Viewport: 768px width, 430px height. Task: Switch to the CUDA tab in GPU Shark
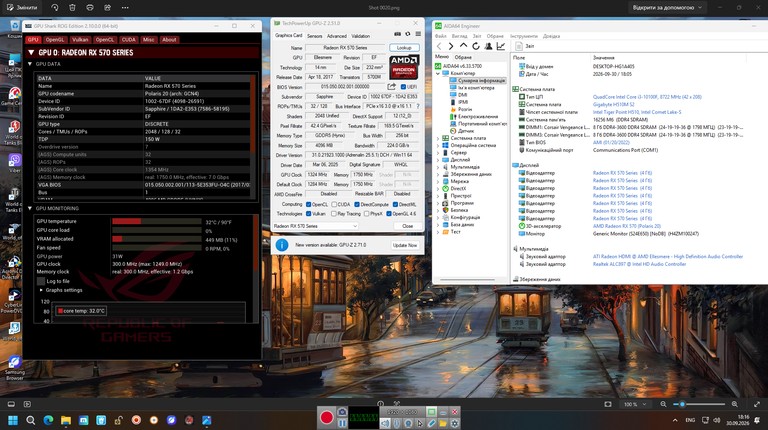point(129,40)
